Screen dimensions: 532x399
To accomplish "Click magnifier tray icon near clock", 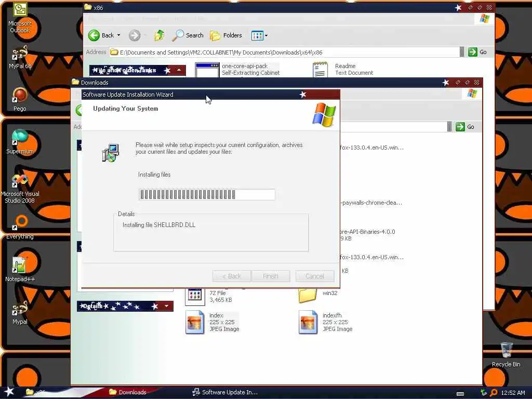I will pyautogui.click(x=494, y=393).
